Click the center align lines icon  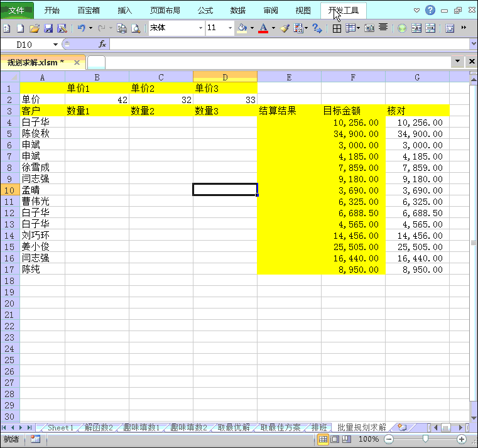[383, 28]
